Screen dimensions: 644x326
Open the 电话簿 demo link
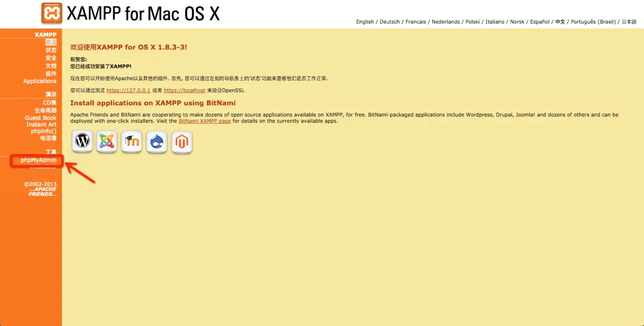click(48, 138)
